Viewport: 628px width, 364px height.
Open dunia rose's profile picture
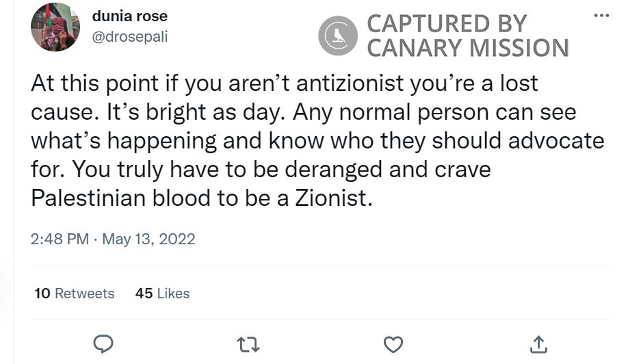[x=55, y=27]
